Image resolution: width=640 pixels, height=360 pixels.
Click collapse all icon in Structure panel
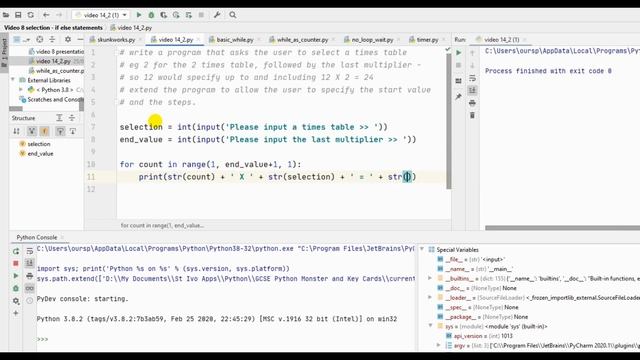point(72,118)
